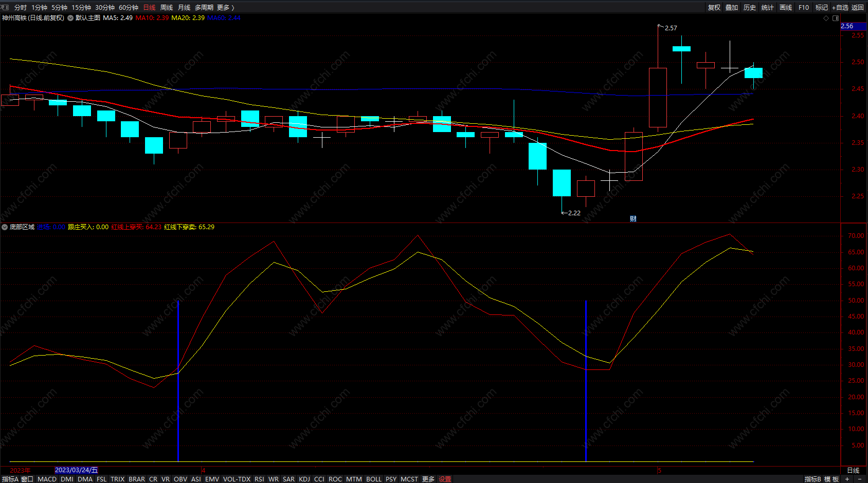Switch to 周线 weekly chart
The width and height of the screenshot is (868, 483).
(167, 7)
